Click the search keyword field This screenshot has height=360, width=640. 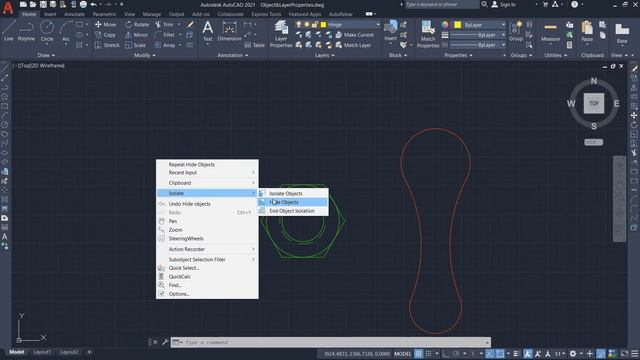pyautogui.click(x=442, y=4)
